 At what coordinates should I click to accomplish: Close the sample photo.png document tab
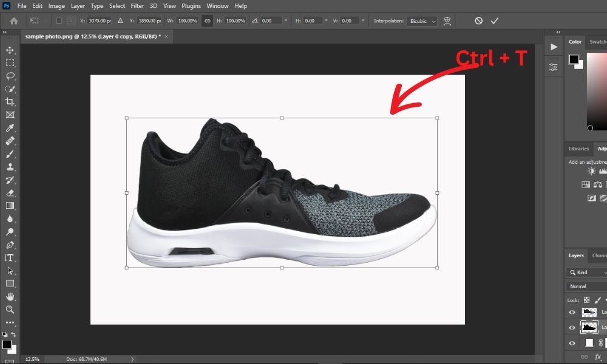pos(166,36)
